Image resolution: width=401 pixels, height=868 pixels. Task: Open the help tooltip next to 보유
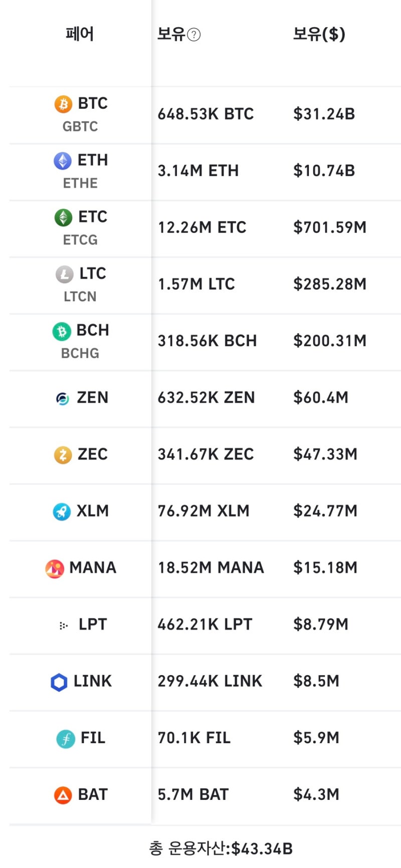tap(193, 35)
